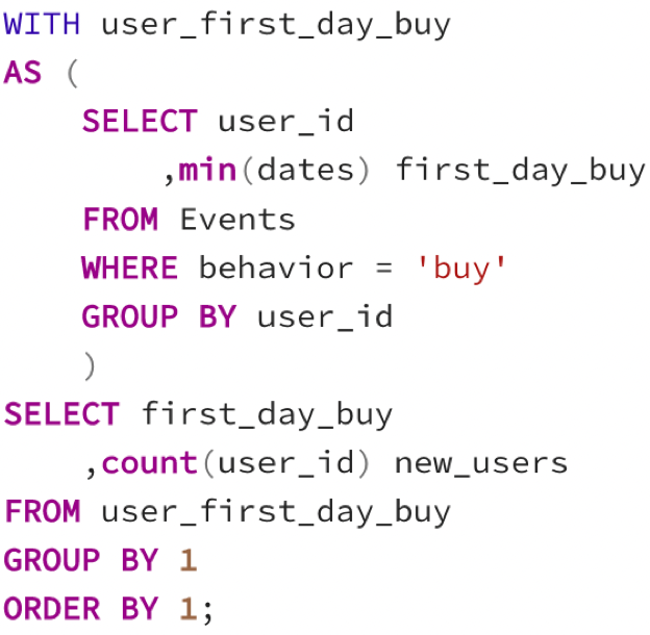
Task: Click the new_users alias
Action: point(481,463)
